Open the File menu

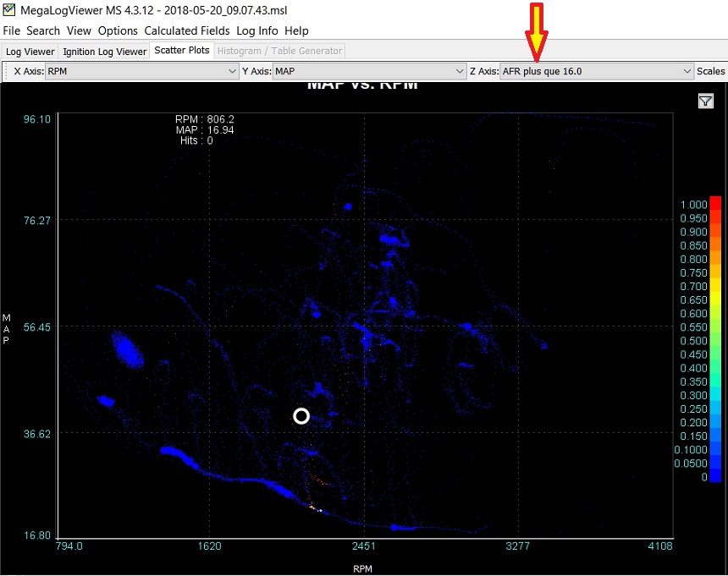click(12, 30)
